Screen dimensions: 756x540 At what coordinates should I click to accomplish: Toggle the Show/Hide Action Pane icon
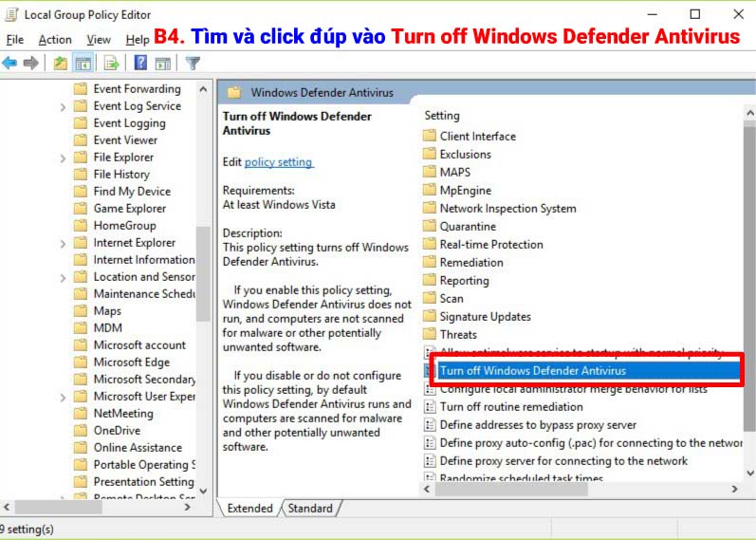point(163,63)
